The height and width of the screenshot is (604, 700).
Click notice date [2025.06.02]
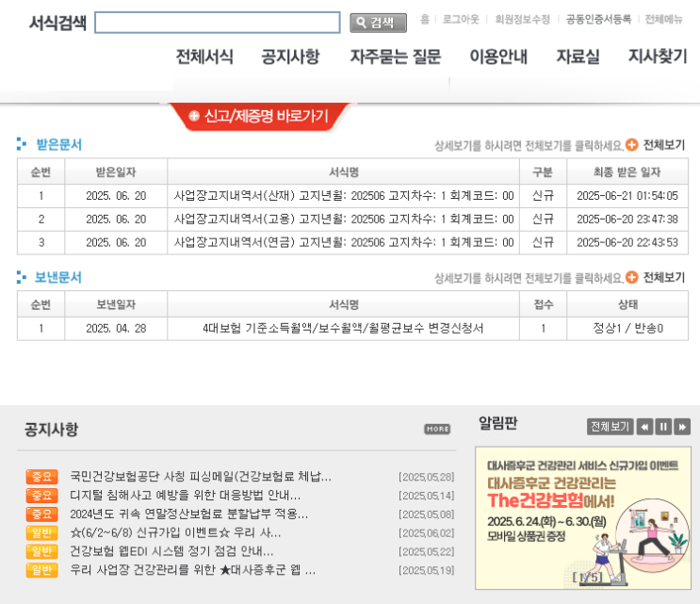coord(427,533)
